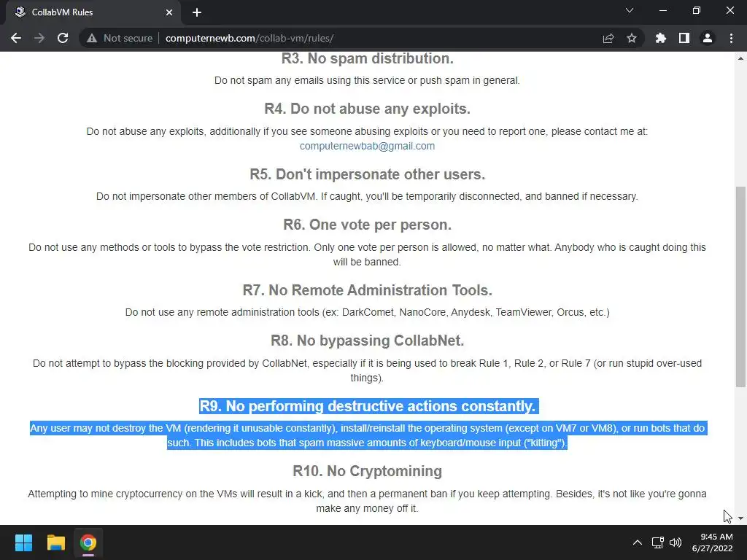Open the Chrome extensions menu

point(661,38)
